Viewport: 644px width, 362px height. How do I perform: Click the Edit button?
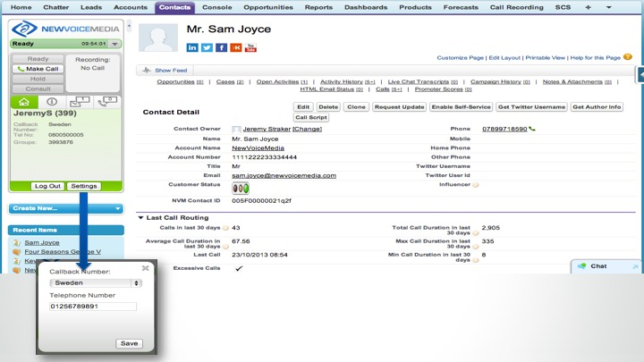pyautogui.click(x=303, y=106)
